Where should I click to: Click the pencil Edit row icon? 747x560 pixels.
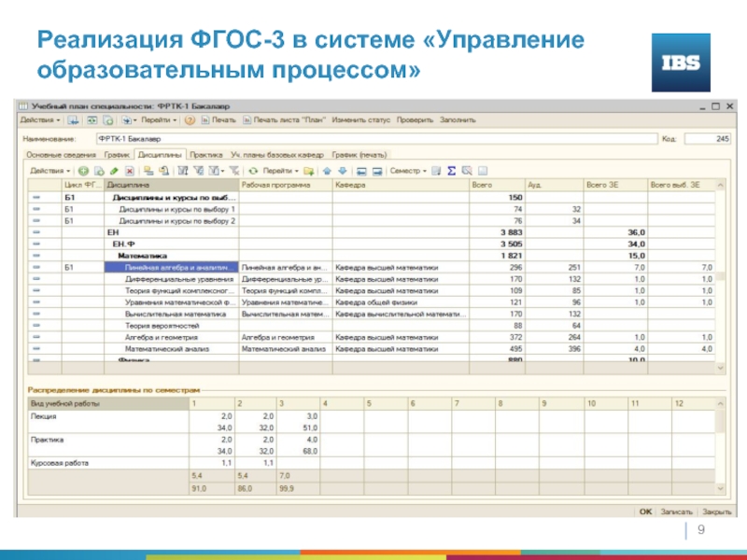[113, 172]
